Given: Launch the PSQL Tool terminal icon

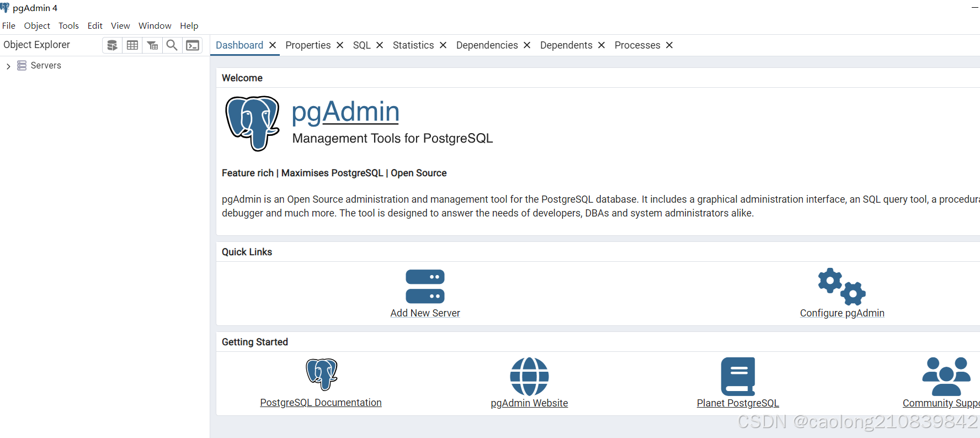Looking at the screenshot, I should (193, 45).
